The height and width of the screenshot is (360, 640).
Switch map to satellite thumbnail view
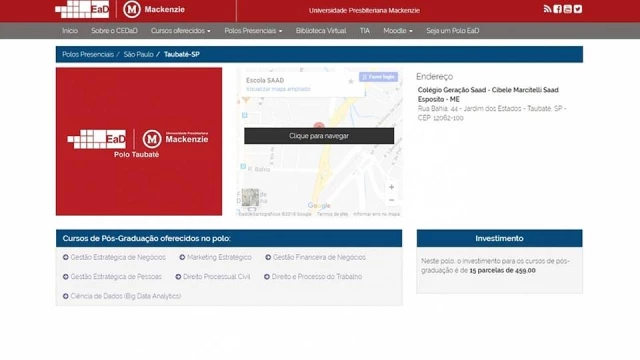(x=250, y=197)
